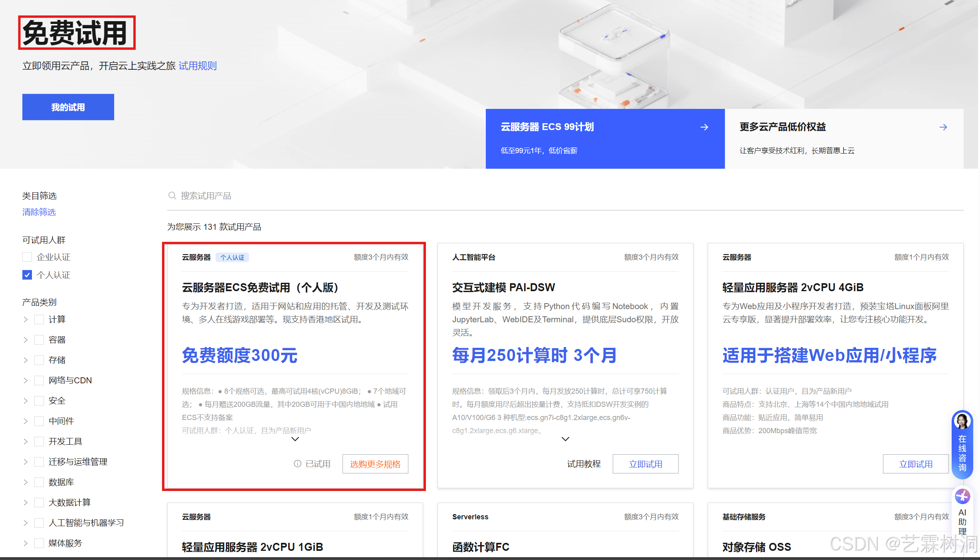Open 更多云产品低价权益 banner
This screenshot has height=560, width=980.
pos(844,138)
